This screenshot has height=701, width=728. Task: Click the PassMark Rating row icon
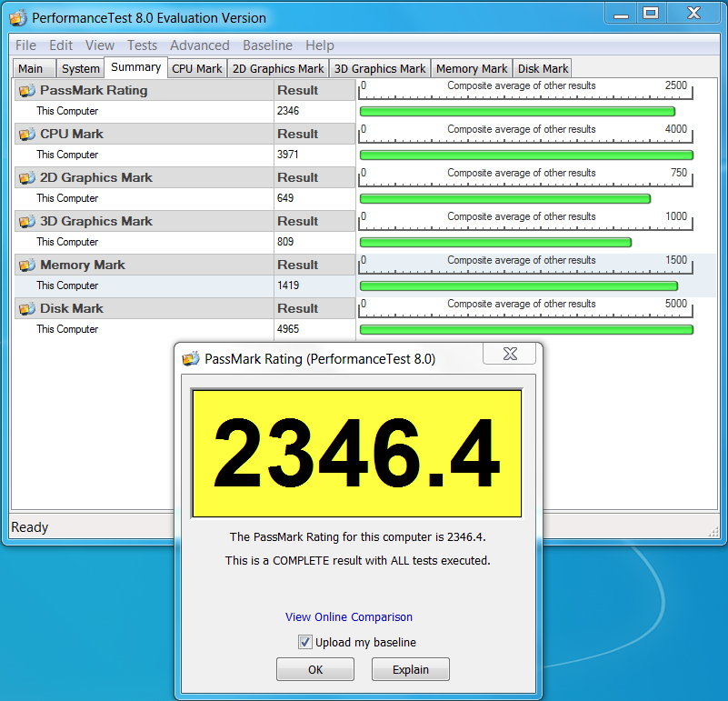pyautogui.click(x=27, y=90)
